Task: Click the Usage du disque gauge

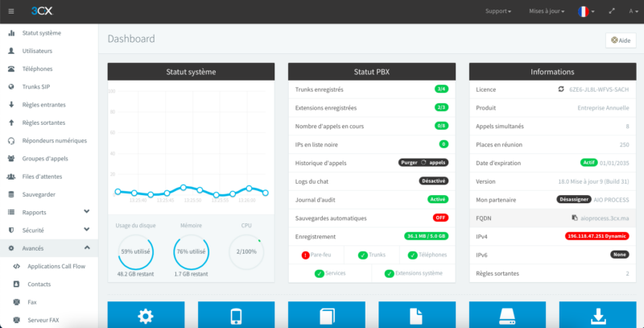Action: (136, 252)
